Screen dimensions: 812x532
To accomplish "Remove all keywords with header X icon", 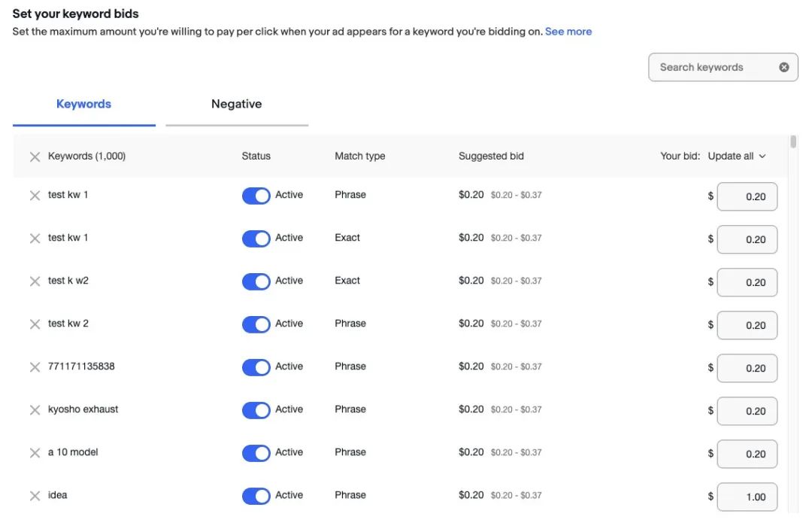I will [x=35, y=157].
